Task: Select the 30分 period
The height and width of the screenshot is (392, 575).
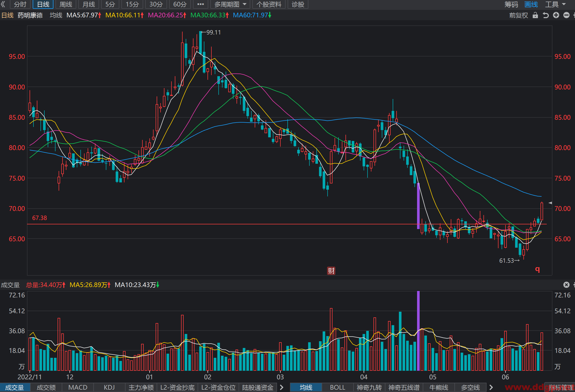Action: click(156, 4)
